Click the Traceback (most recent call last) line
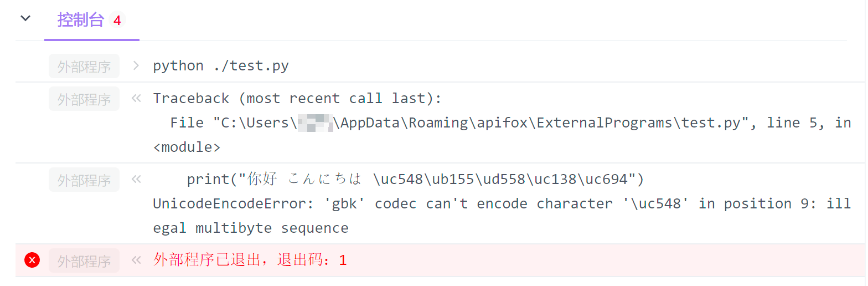The width and height of the screenshot is (868, 286). (297, 99)
